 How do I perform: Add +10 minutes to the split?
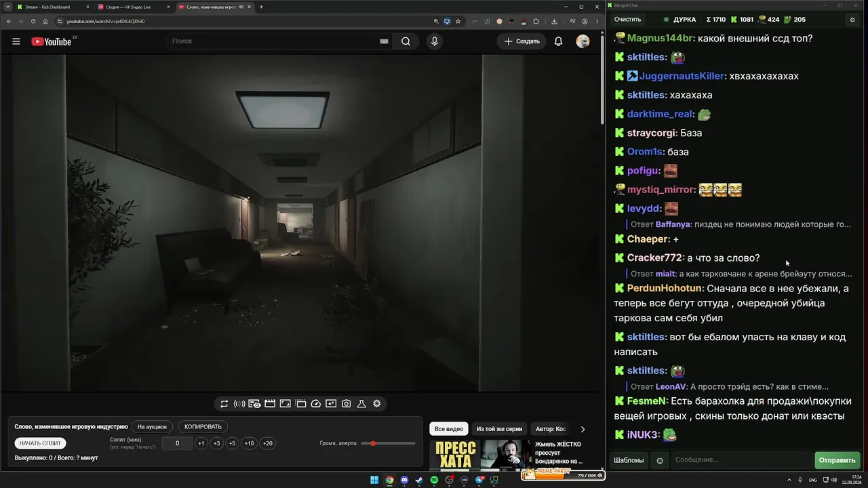[249, 443]
